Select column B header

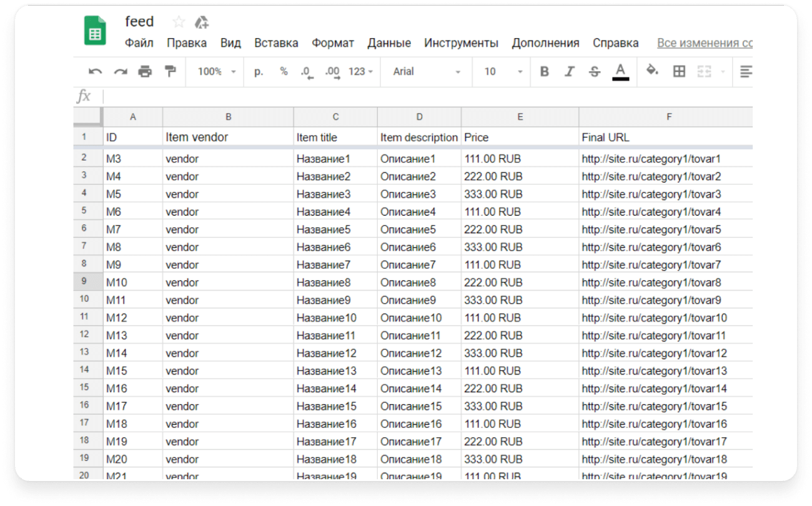[228, 117]
